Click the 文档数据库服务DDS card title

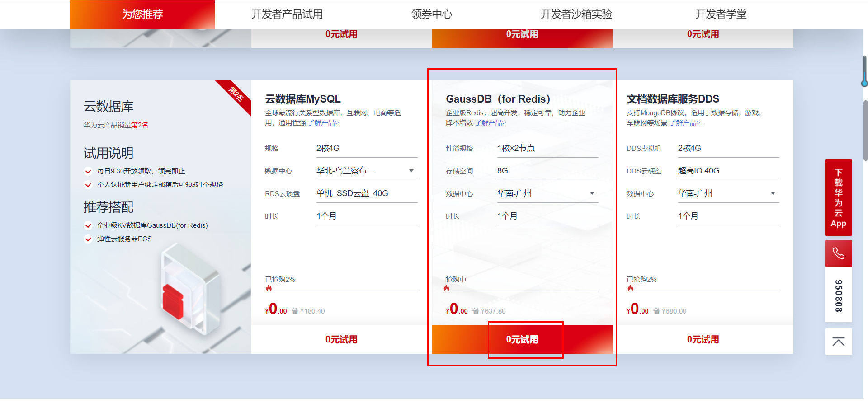673,99
